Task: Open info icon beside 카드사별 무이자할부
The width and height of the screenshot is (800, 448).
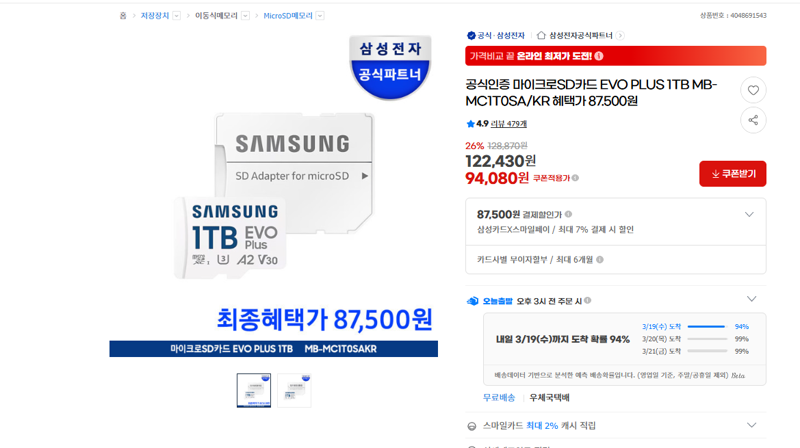Action: [x=600, y=260]
